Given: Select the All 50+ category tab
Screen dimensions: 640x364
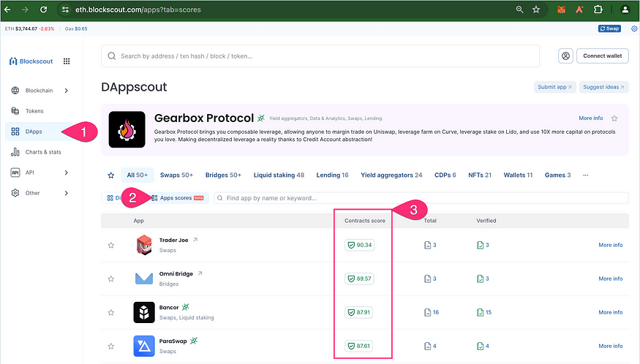Looking at the screenshot, I should (138, 175).
